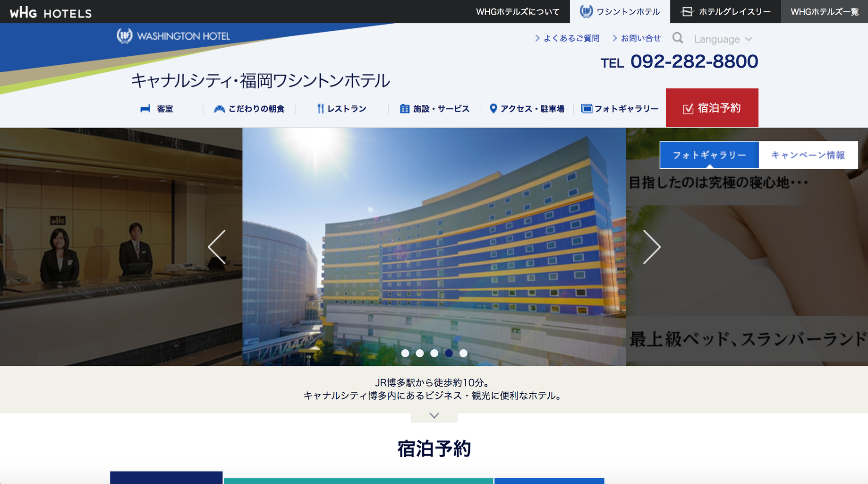The width and height of the screenshot is (868, 484).
Task: Click the red 宿泊予約 button
Action: [x=712, y=108]
